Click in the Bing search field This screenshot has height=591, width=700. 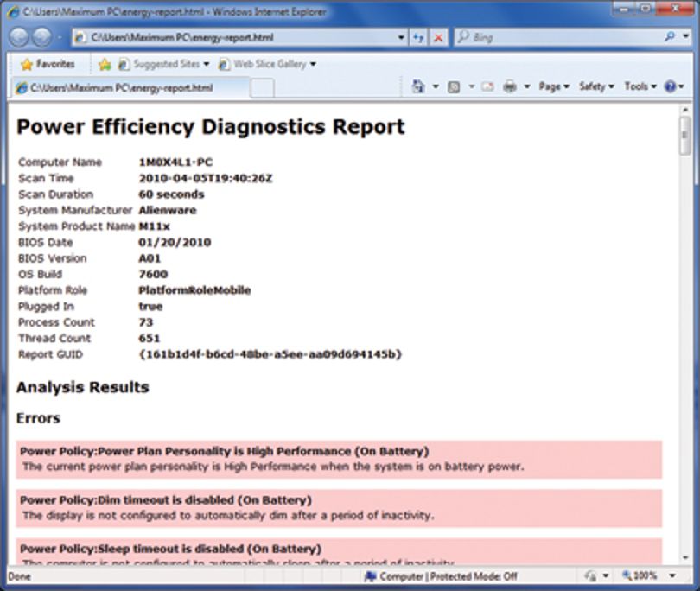[558, 37]
